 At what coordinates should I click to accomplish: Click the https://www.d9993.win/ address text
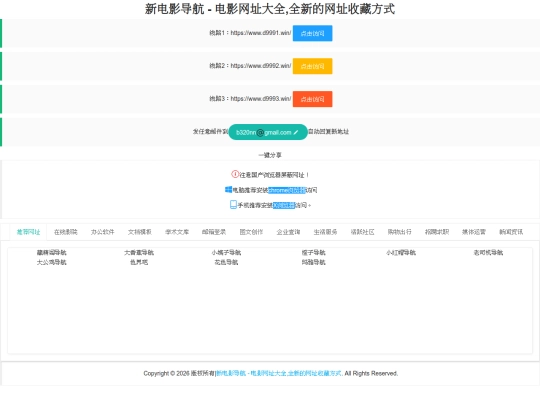click(x=261, y=99)
